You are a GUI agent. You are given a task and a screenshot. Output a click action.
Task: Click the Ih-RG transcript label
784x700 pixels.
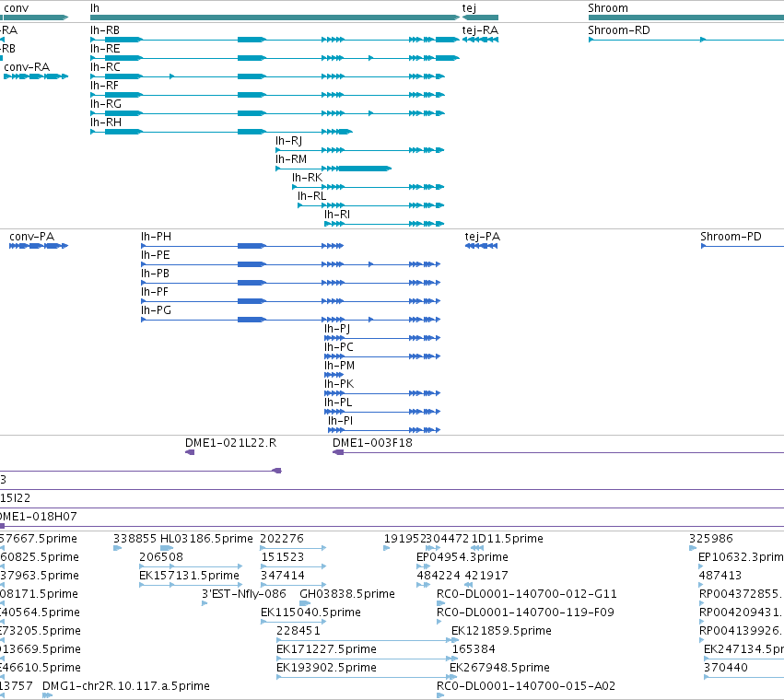[x=106, y=104]
